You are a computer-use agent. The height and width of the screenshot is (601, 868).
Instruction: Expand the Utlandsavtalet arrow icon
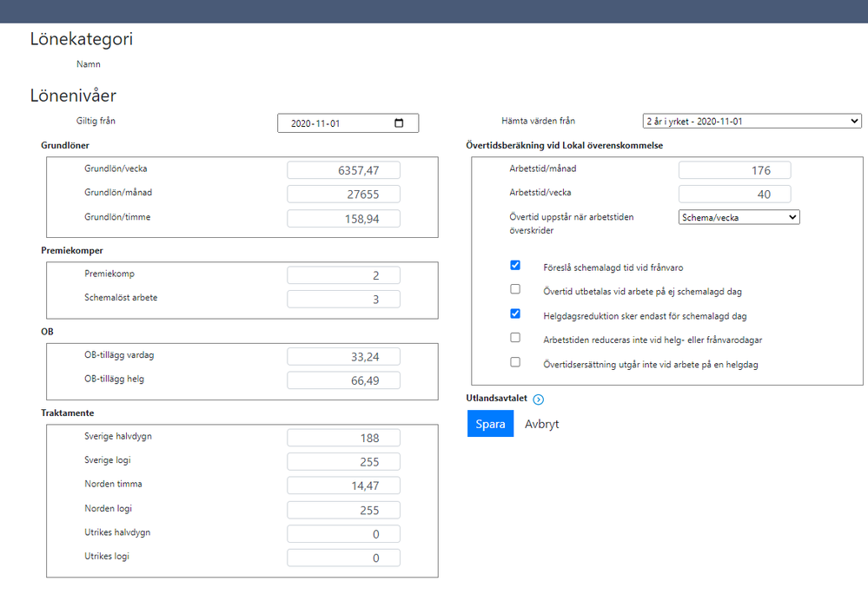coord(538,400)
